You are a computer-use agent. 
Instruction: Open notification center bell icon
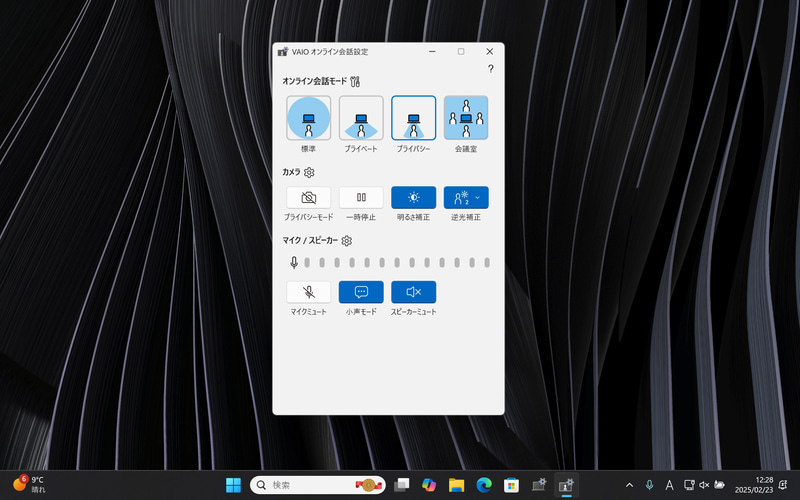pos(783,485)
